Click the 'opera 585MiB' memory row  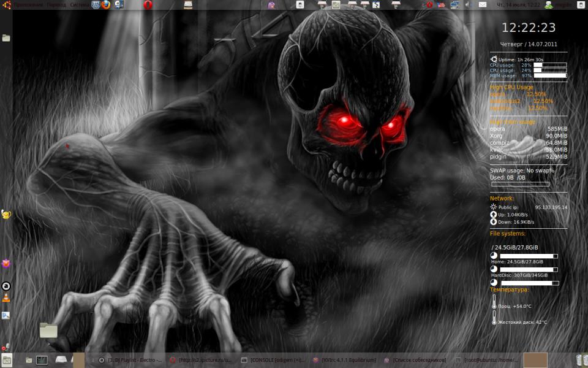[529, 129]
